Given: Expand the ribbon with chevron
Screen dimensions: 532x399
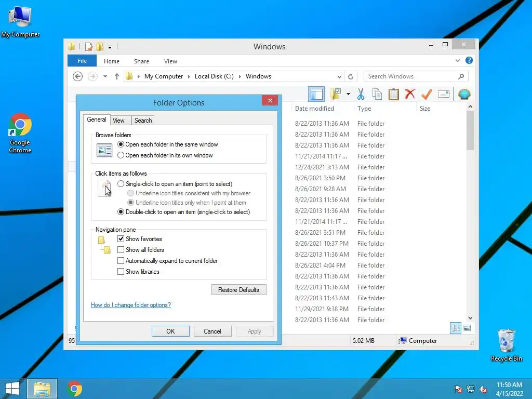Looking at the screenshot, I should pos(458,60).
